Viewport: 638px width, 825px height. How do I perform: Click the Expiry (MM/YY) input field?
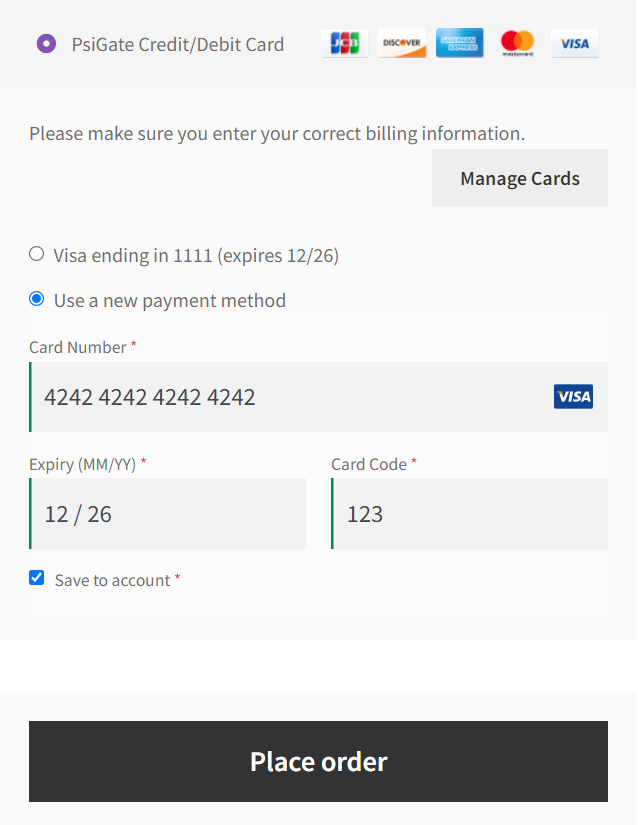pyautogui.click(x=167, y=513)
